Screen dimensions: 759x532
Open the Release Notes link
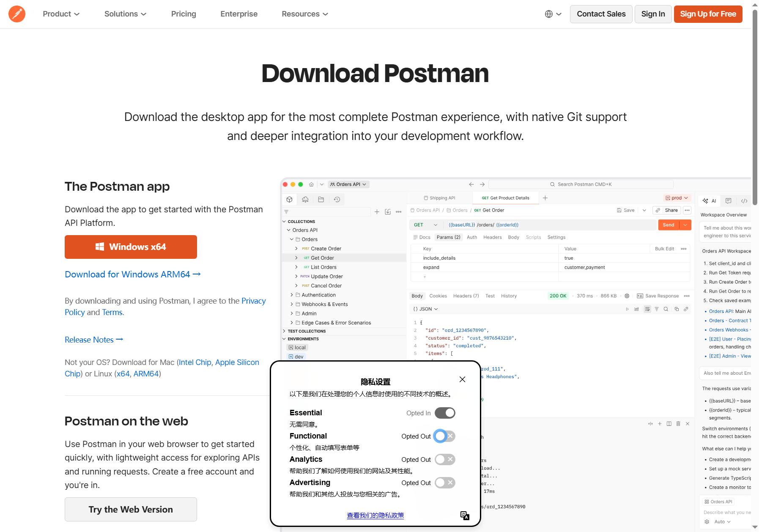pyautogui.click(x=94, y=340)
